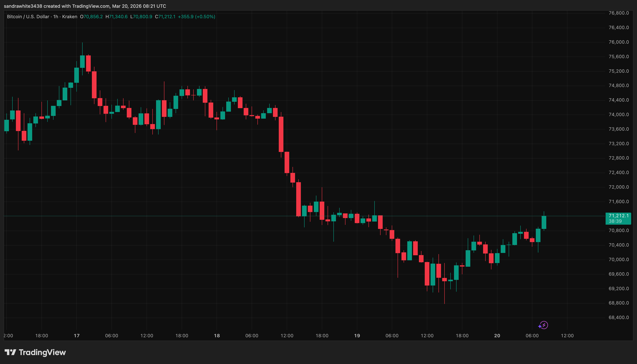Click the day 17 label on the time axis

click(77, 336)
